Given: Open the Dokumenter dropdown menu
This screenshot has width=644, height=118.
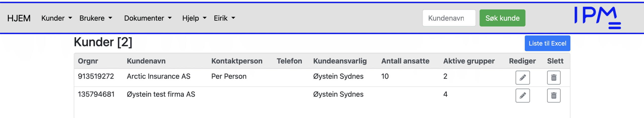Looking at the screenshot, I should [x=148, y=18].
